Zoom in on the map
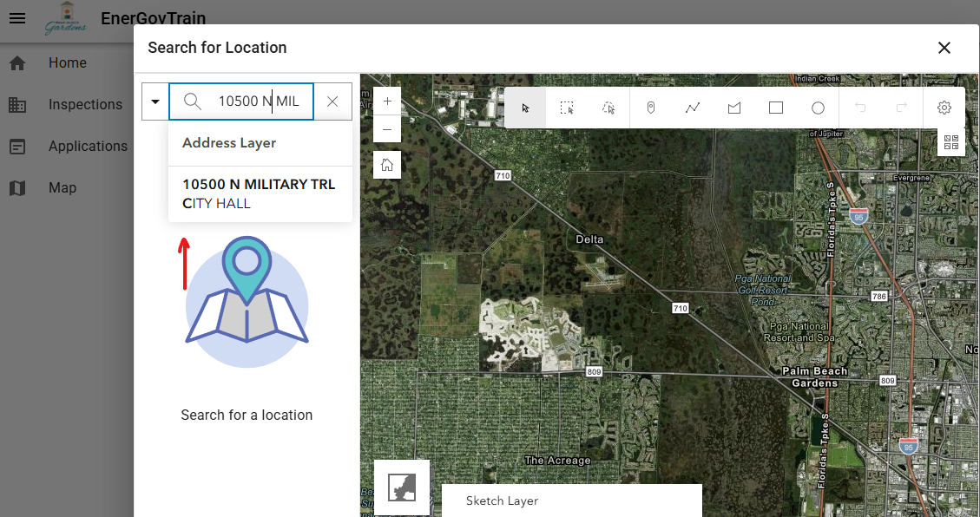 coord(387,101)
